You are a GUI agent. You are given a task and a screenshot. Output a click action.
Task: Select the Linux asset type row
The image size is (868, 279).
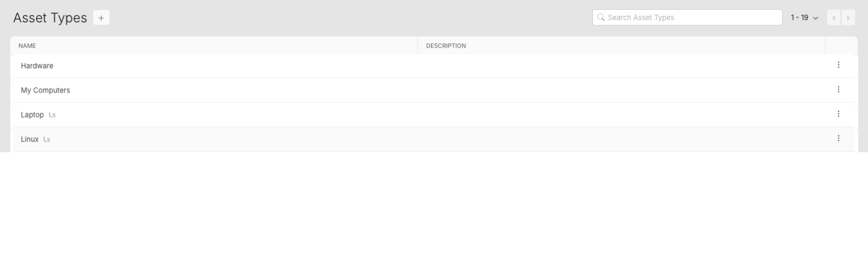tap(30, 139)
